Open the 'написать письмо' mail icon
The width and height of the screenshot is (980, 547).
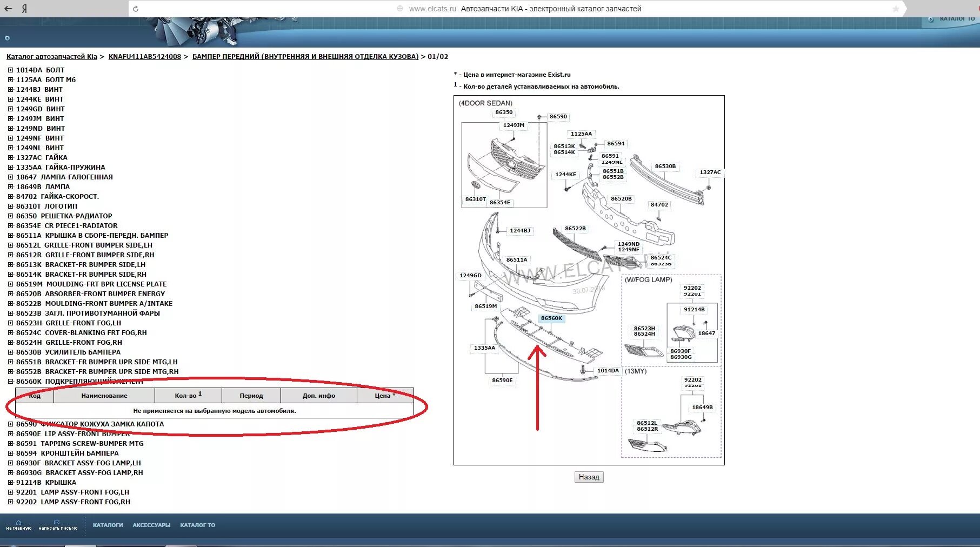click(x=58, y=525)
